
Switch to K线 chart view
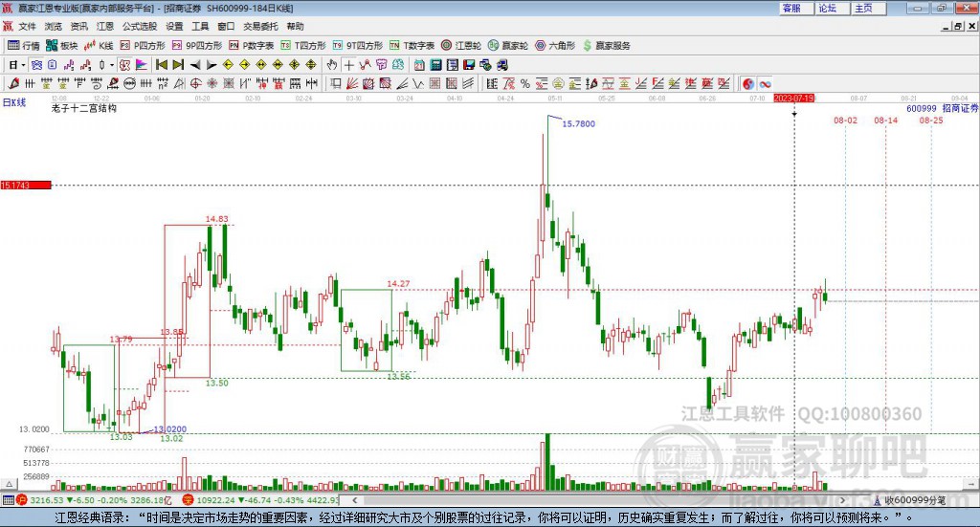99,46
